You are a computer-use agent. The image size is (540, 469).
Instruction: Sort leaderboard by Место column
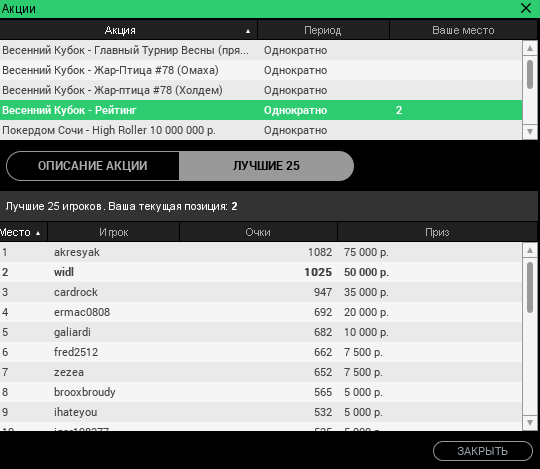pyautogui.click(x=23, y=232)
